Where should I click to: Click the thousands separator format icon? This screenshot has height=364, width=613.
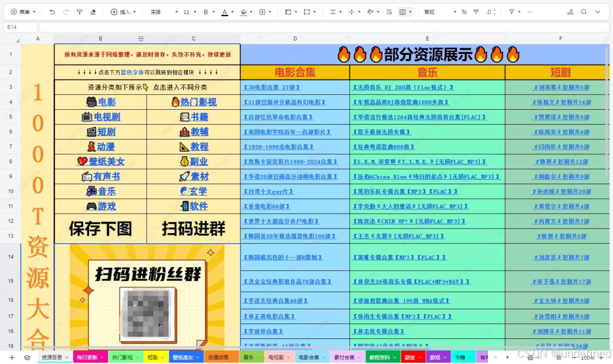[x=476, y=12]
